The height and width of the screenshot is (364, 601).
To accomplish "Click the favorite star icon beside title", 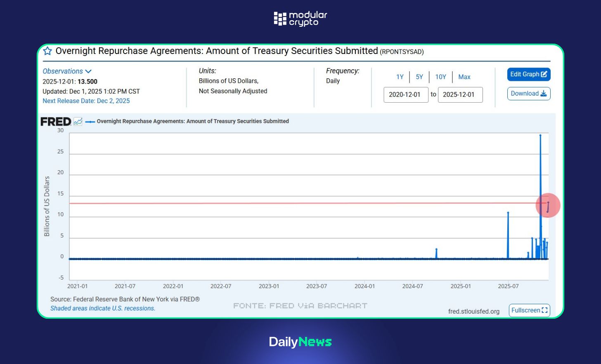I will [47, 51].
